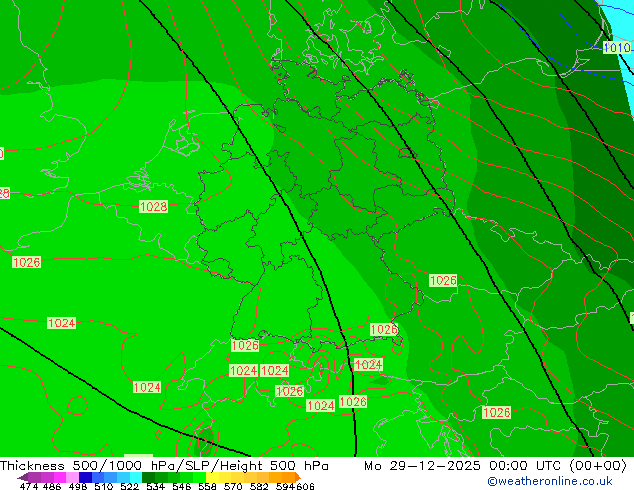Pick the darkest green swatch above 534

click(x=148, y=477)
